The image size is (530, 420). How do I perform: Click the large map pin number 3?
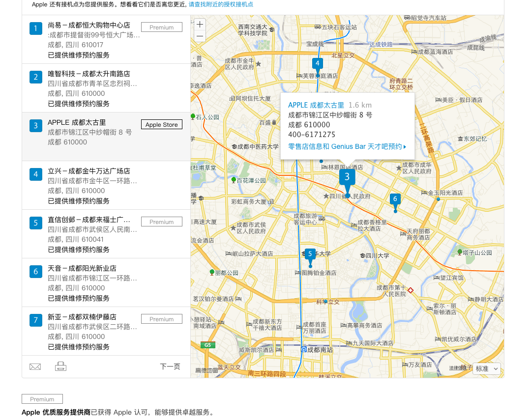click(347, 177)
